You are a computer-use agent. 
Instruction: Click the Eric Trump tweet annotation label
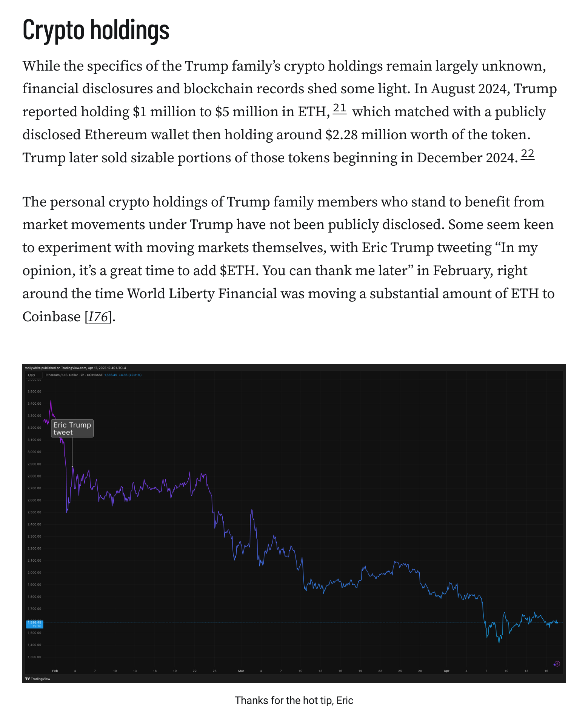coord(72,428)
